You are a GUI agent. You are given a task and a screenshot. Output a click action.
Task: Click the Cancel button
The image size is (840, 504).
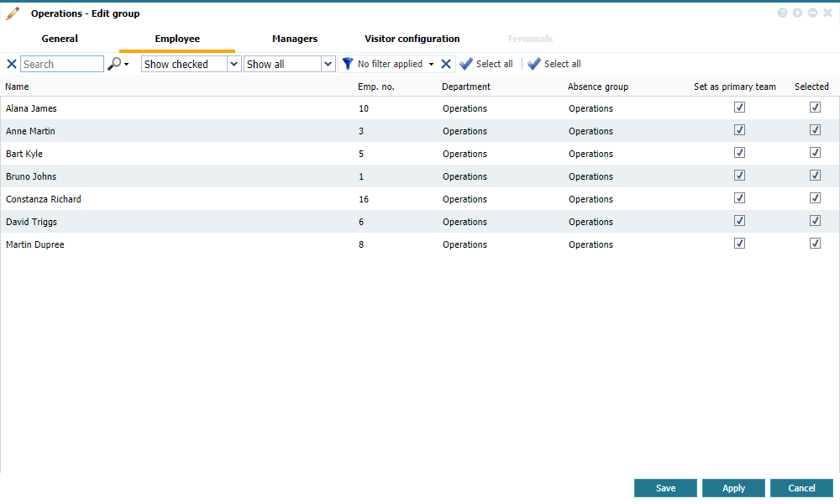(801, 488)
